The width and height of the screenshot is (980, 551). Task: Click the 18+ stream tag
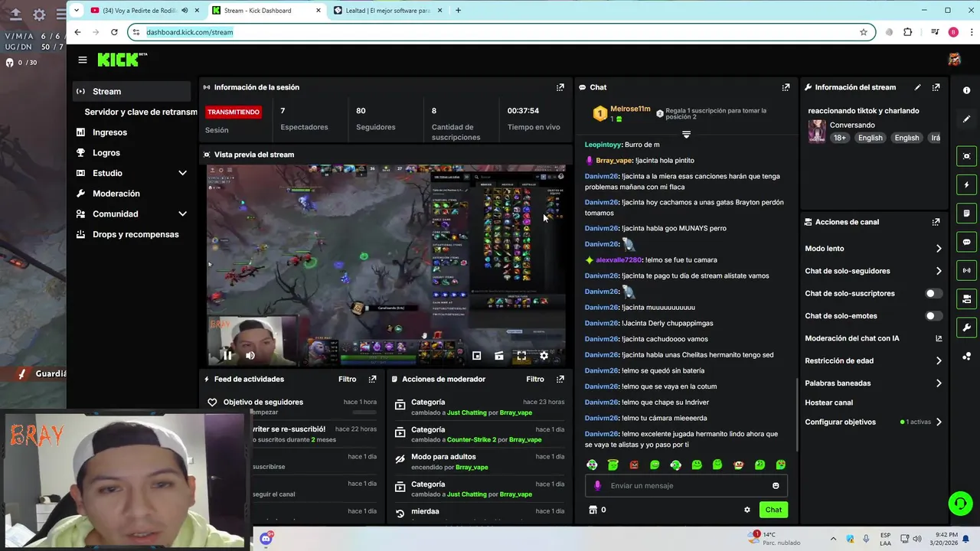[x=840, y=138]
